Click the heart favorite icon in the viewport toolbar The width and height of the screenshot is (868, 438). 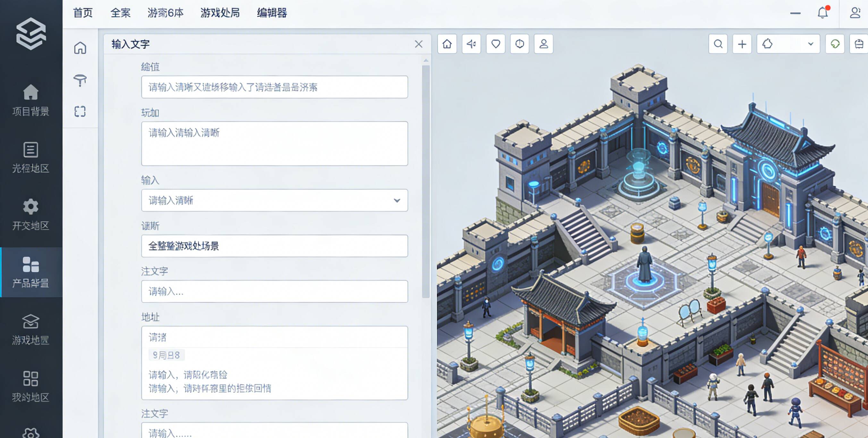495,44
